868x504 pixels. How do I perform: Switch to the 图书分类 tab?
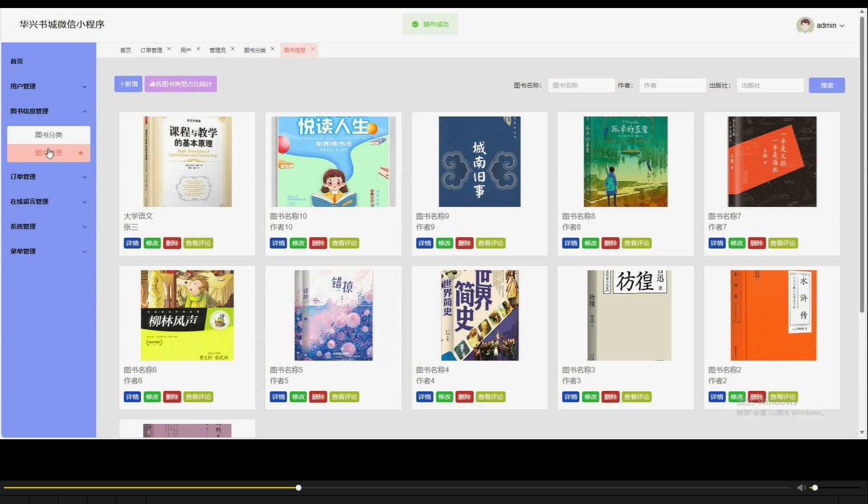(x=255, y=50)
